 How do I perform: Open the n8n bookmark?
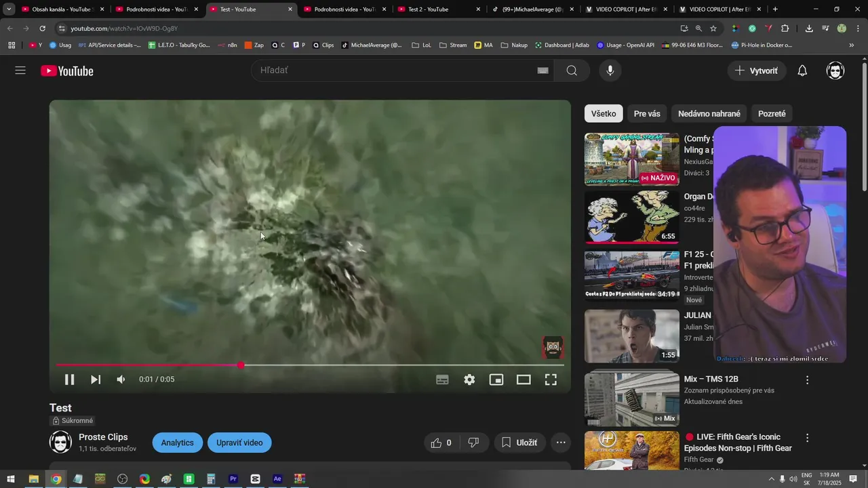227,45
